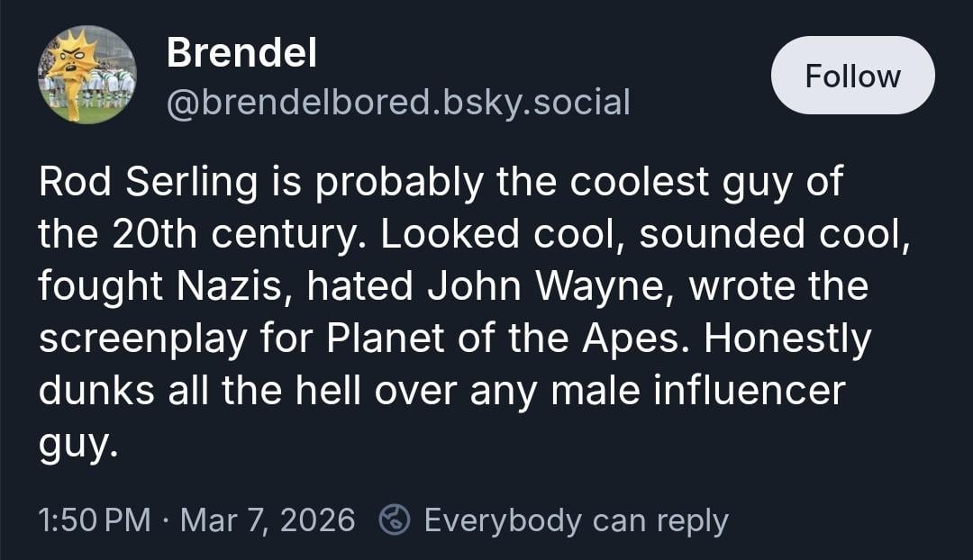Open the Brendel display name profile link
This screenshot has width=973, height=560.
click(241, 55)
